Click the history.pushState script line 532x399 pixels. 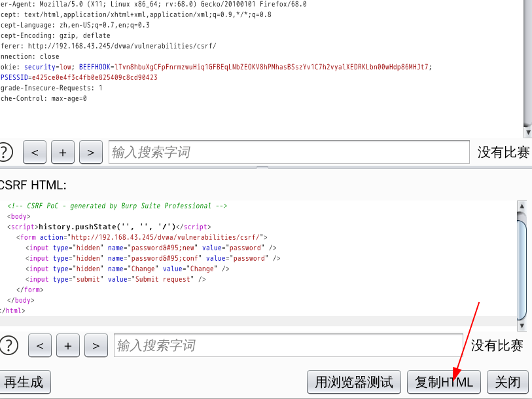109,227
